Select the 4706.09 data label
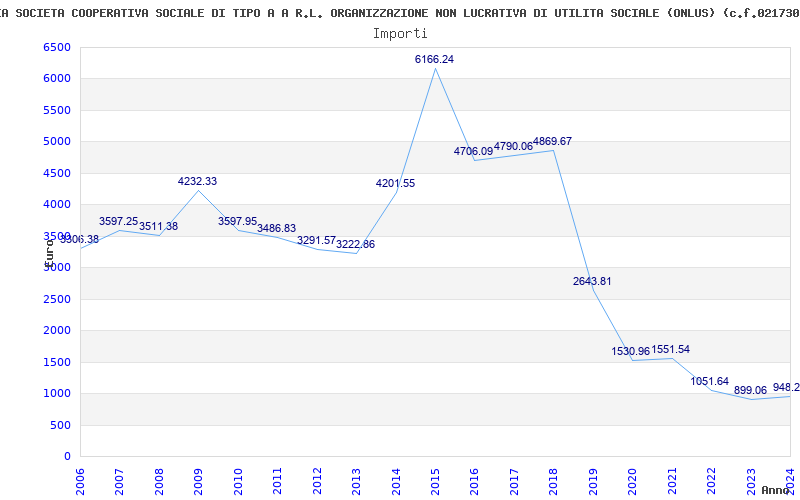The width and height of the screenshot is (800, 500). [x=473, y=151]
